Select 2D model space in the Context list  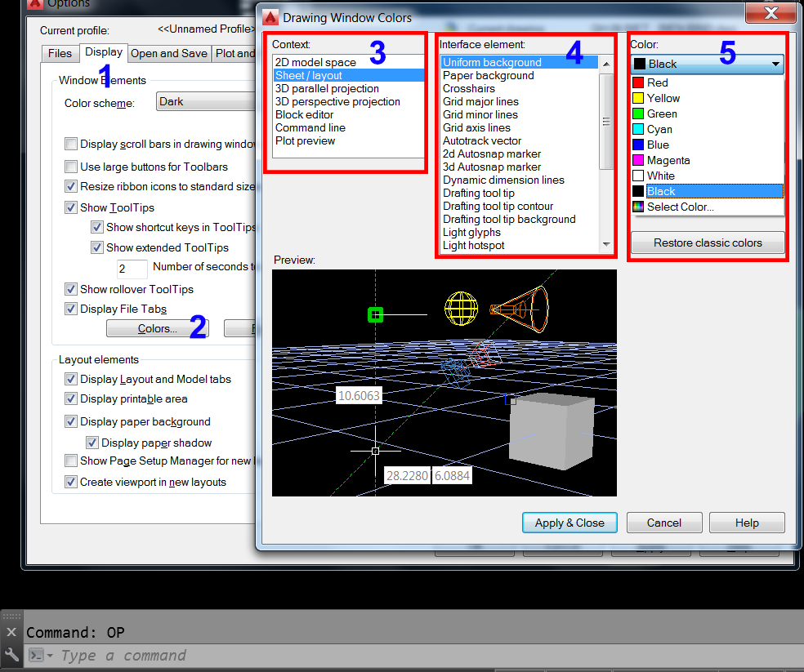pos(315,62)
